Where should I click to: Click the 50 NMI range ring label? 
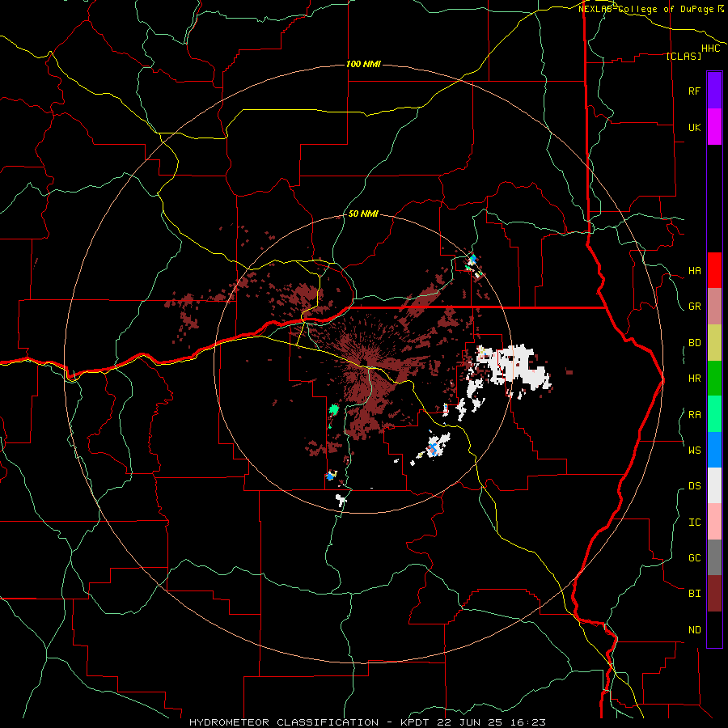[x=363, y=214]
